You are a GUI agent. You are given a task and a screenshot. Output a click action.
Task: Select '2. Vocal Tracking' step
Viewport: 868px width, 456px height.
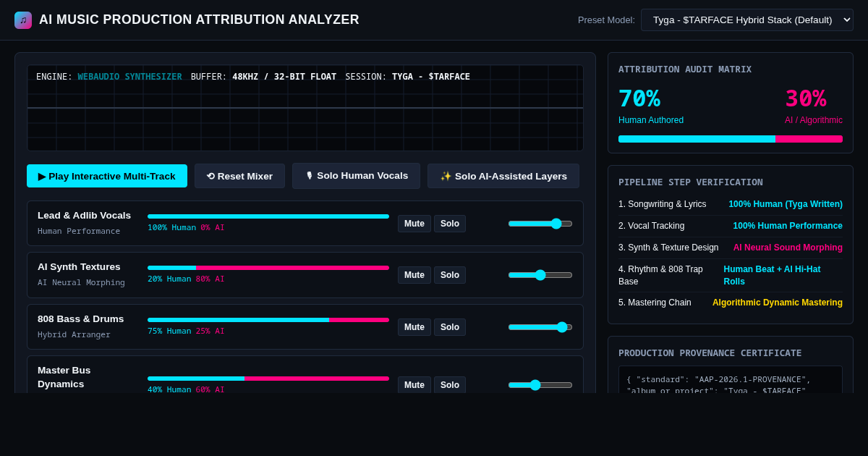(651, 226)
